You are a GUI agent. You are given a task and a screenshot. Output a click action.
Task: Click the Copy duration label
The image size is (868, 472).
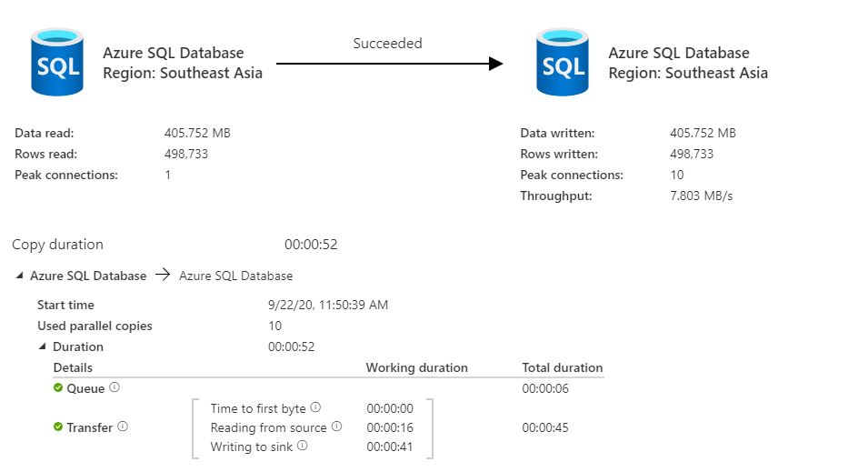(57, 245)
